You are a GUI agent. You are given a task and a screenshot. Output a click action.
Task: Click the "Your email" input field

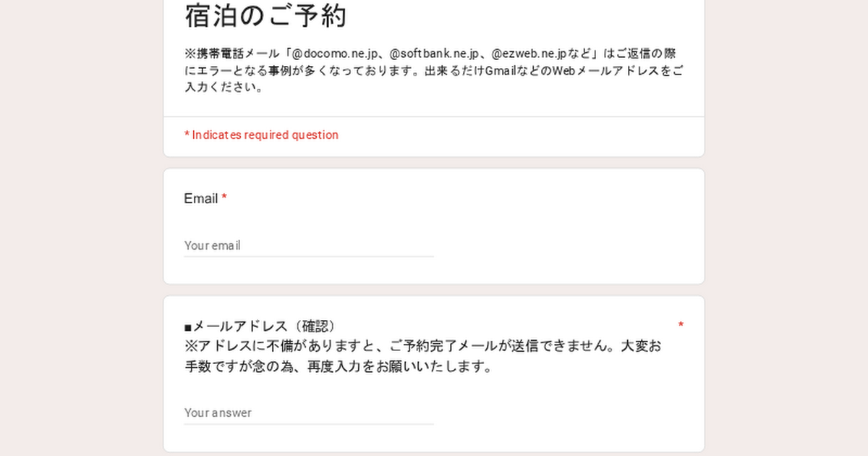pos(308,245)
